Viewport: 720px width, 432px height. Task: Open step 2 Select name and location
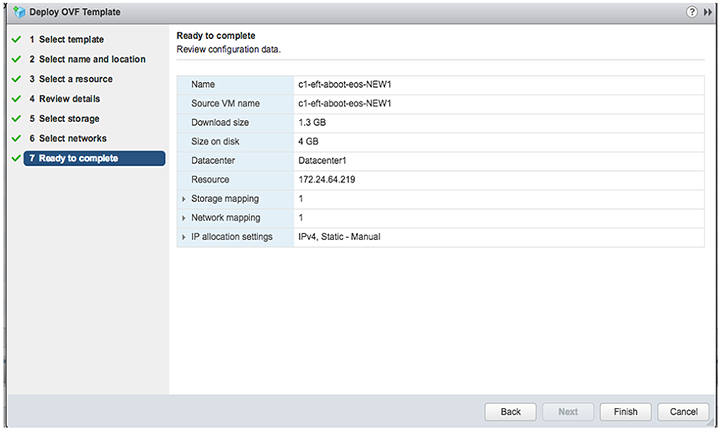coord(87,59)
